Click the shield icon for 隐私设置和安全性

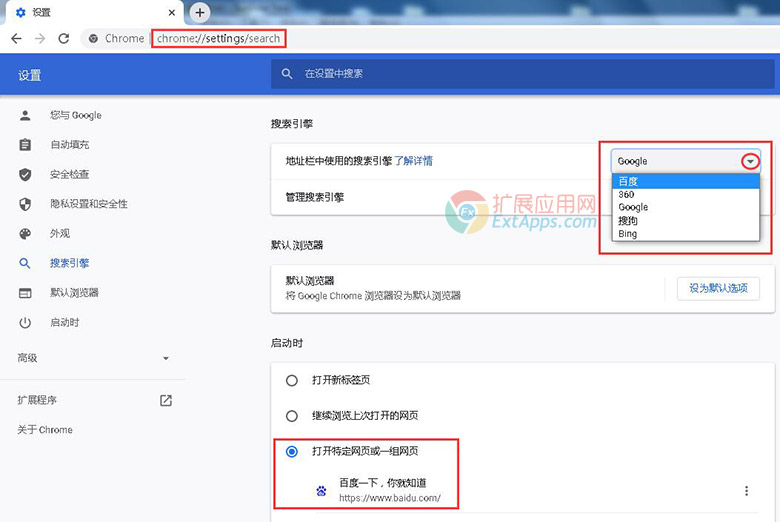coord(25,204)
